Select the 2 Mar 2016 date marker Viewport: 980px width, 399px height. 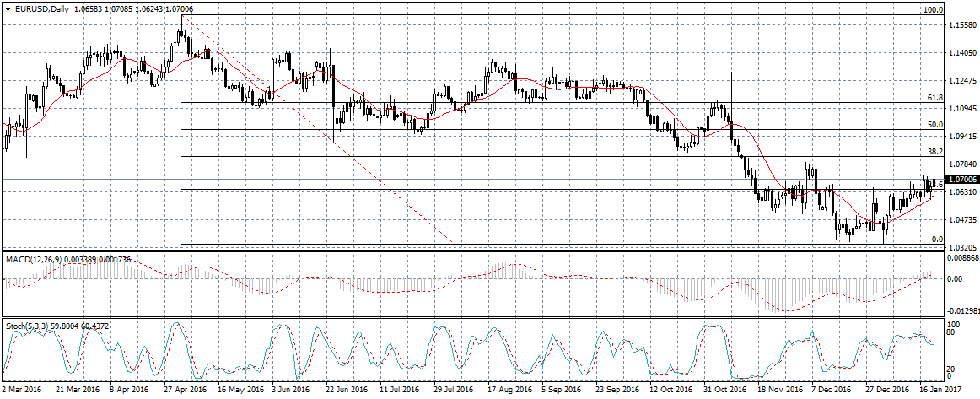[x=23, y=391]
